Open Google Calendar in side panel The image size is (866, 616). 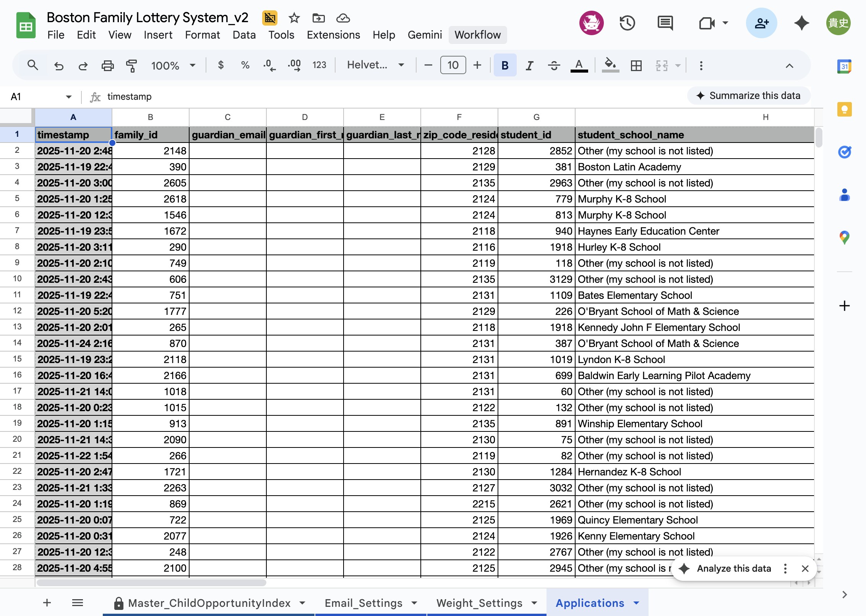[844, 66]
